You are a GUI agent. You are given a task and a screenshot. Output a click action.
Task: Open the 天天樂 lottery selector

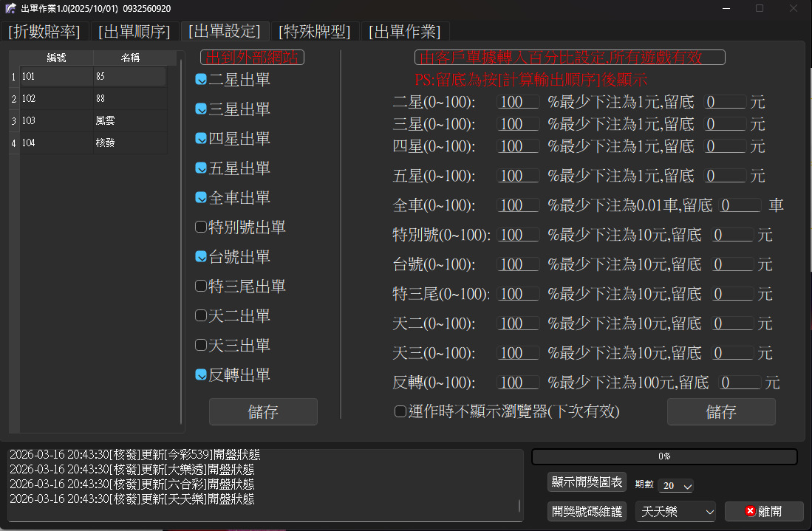pos(675,511)
